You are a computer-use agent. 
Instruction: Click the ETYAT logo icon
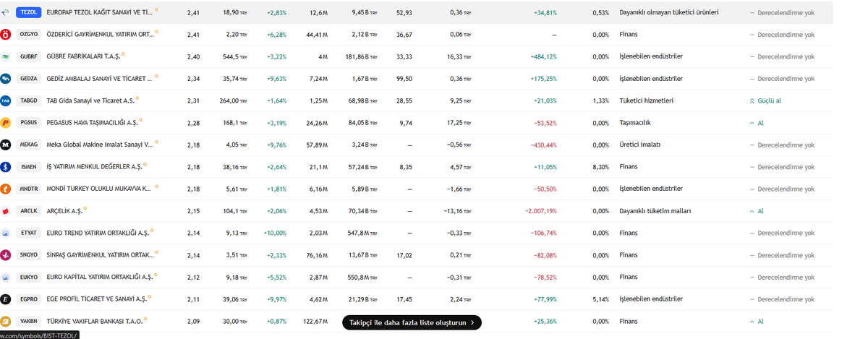pos(6,233)
